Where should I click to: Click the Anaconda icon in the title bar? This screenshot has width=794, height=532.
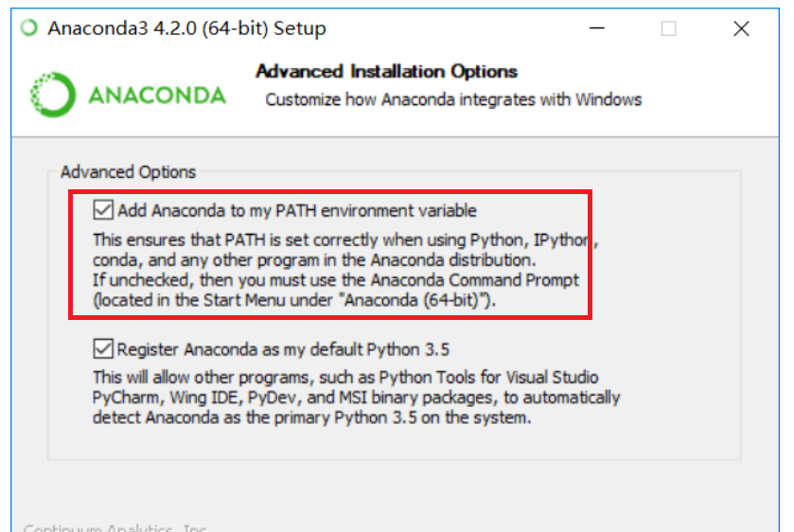31,28
